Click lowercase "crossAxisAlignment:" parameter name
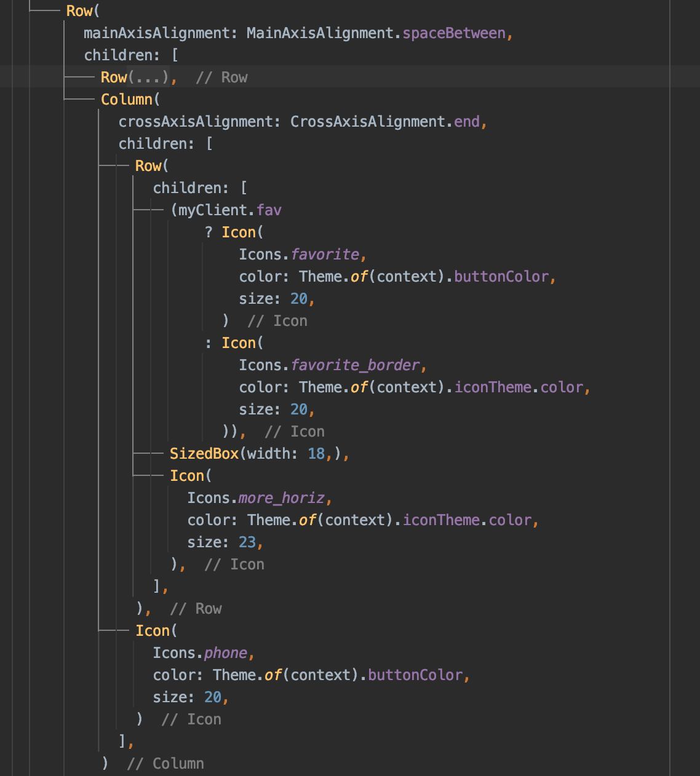700x776 pixels. pos(200,122)
